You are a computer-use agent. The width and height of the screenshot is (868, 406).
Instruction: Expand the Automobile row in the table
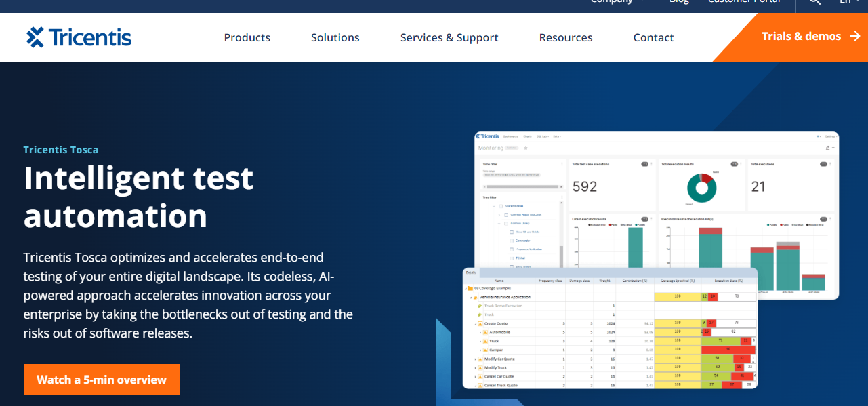point(480,332)
